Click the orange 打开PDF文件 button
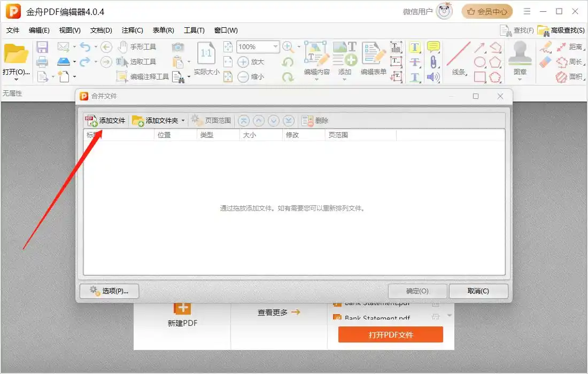Screen dimensions: 588x374 click(x=390, y=335)
